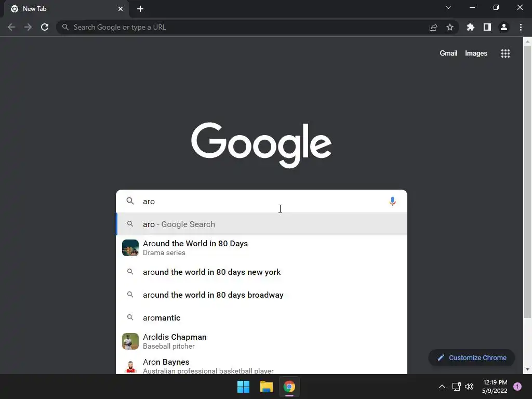Click the Google logo
The image size is (532, 399).
[261, 145]
